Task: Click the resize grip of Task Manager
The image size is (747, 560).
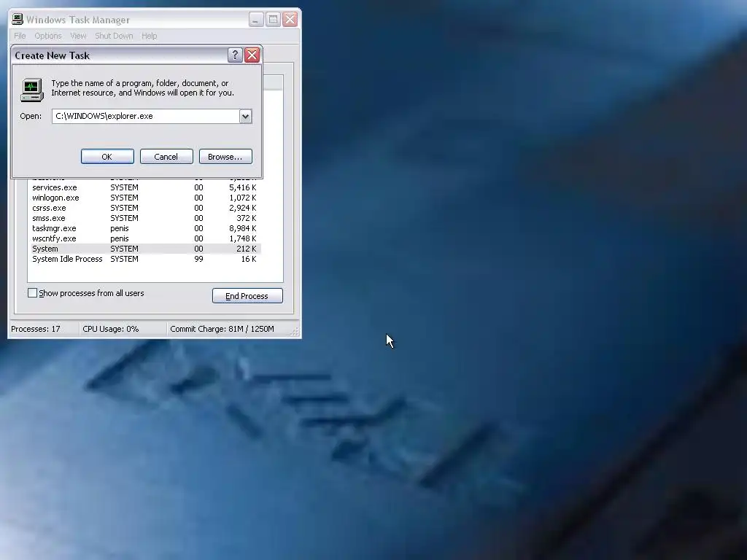Action: tap(295, 332)
